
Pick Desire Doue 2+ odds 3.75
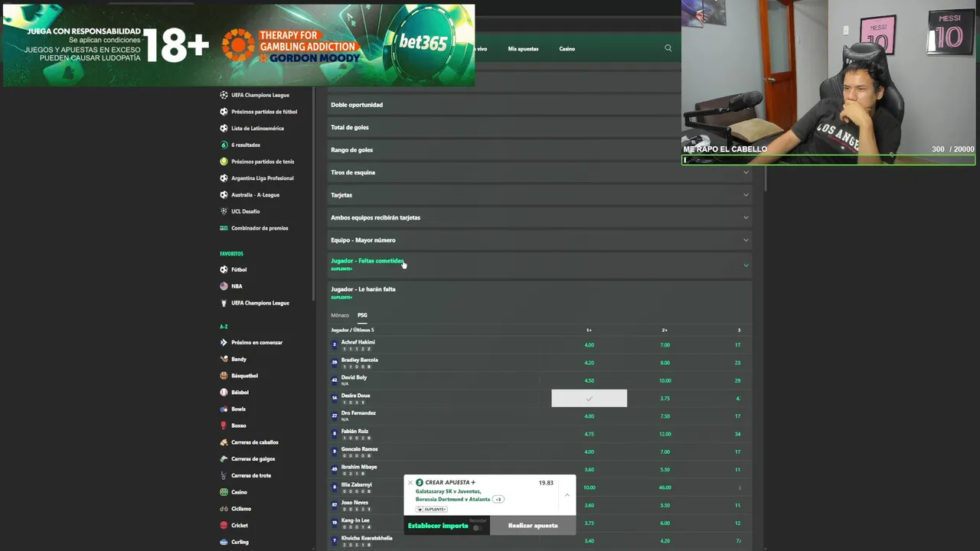665,398
